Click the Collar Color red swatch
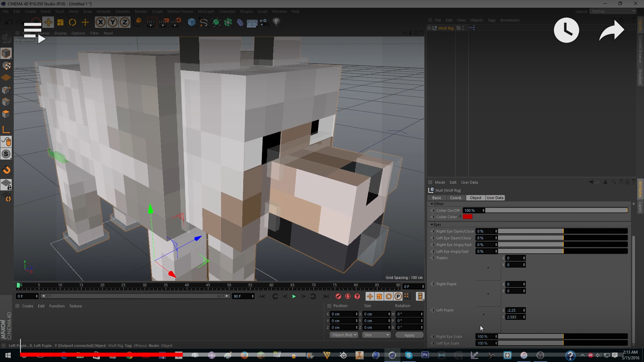The image size is (644, 362). (468, 217)
